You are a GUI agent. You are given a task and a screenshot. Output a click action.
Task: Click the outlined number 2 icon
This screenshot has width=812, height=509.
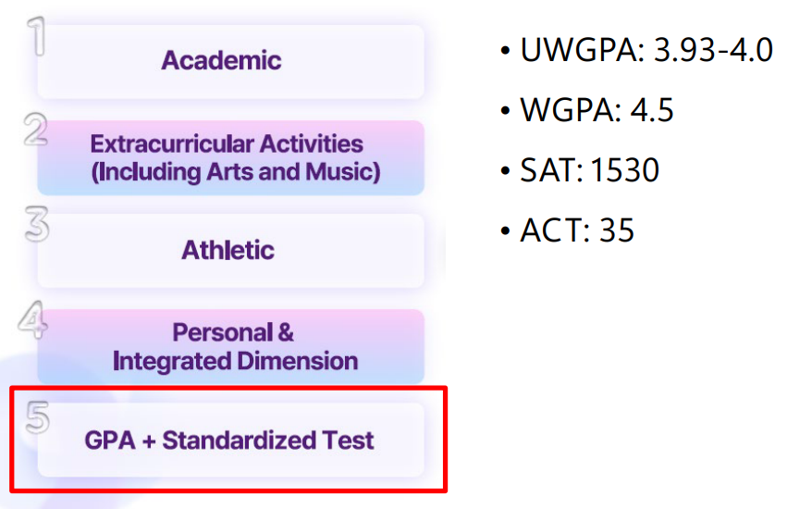coord(36,130)
